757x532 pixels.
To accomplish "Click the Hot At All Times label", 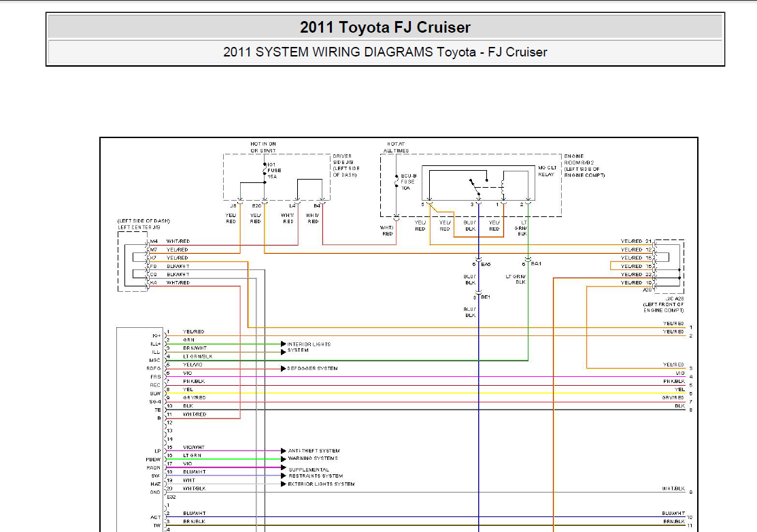I will (x=396, y=147).
